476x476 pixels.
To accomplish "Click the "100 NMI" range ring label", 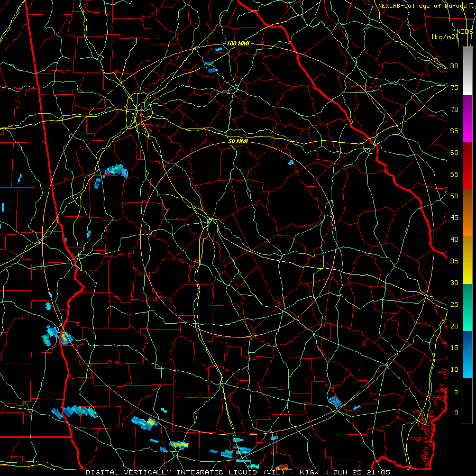I will pos(238,43).
